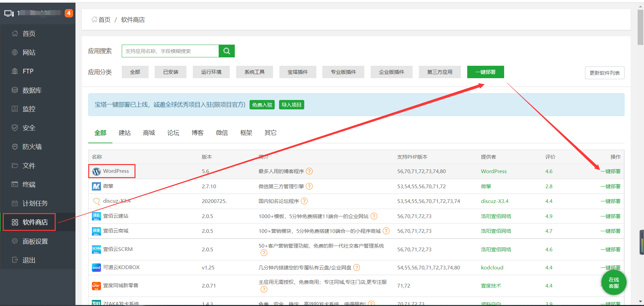This screenshot has width=644, height=306.
Task: Select the 第三方应用 category filter
Action: click(x=440, y=72)
